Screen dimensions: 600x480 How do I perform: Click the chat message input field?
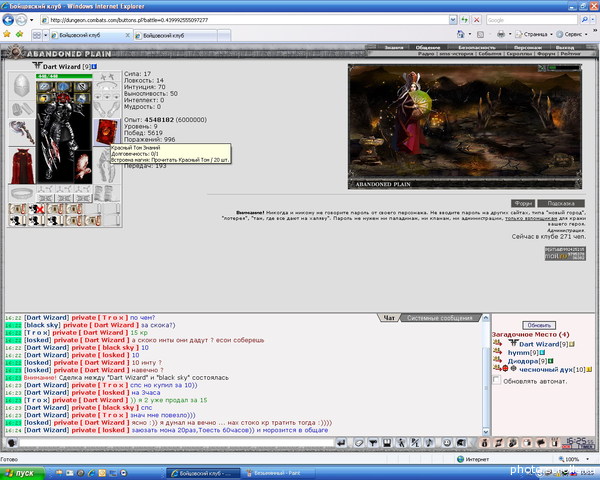[x=176, y=443]
